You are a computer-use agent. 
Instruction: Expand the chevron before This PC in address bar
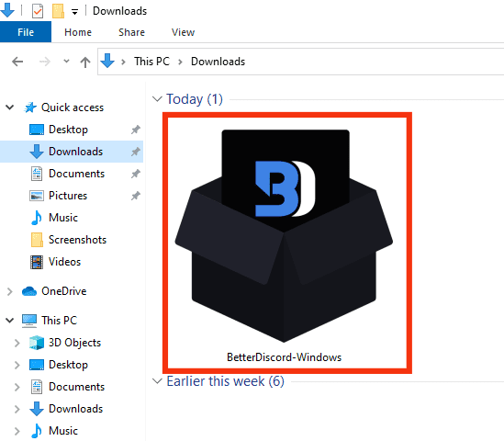(x=123, y=62)
